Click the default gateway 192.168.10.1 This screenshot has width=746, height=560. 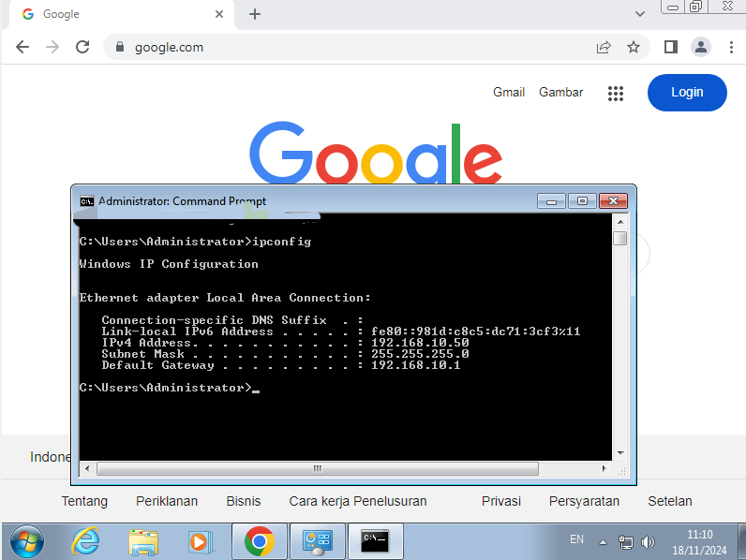pos(416,365)
